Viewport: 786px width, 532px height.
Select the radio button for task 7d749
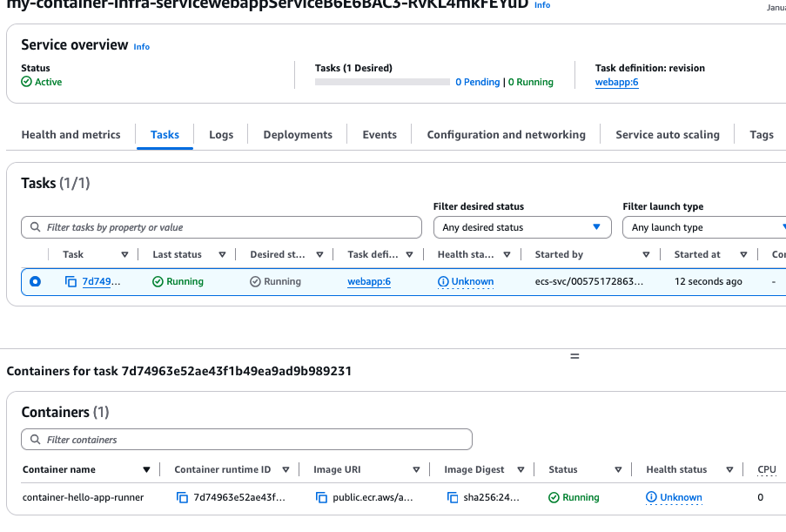click(x=35, y=282)
